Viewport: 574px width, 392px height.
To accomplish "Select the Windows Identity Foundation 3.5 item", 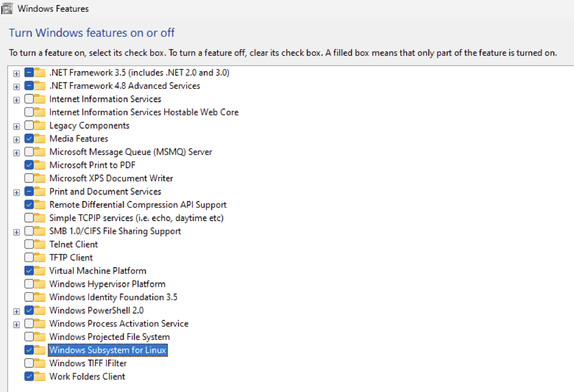I will [x=113, y=298].
